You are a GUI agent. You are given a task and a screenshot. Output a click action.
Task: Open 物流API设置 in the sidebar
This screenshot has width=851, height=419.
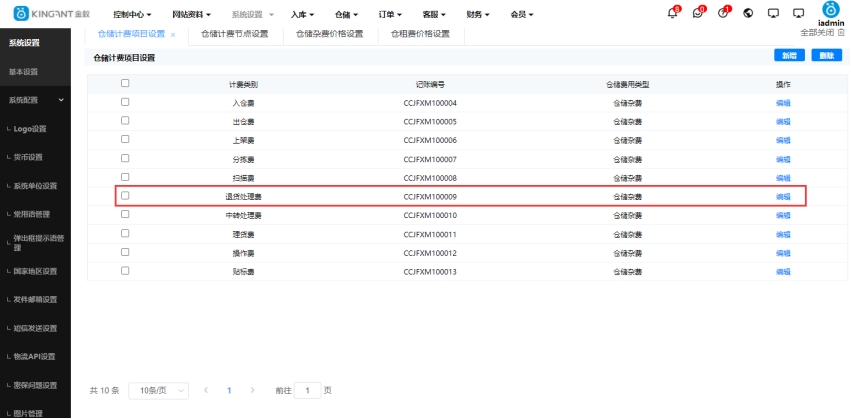[35, 357]
